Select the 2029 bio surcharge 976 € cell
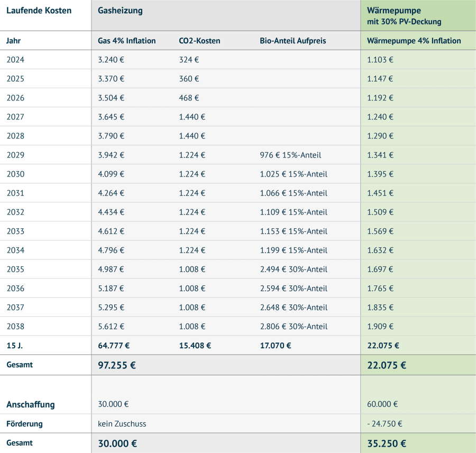The height and width of the screenshot is (453, 476). pos(290,155)
